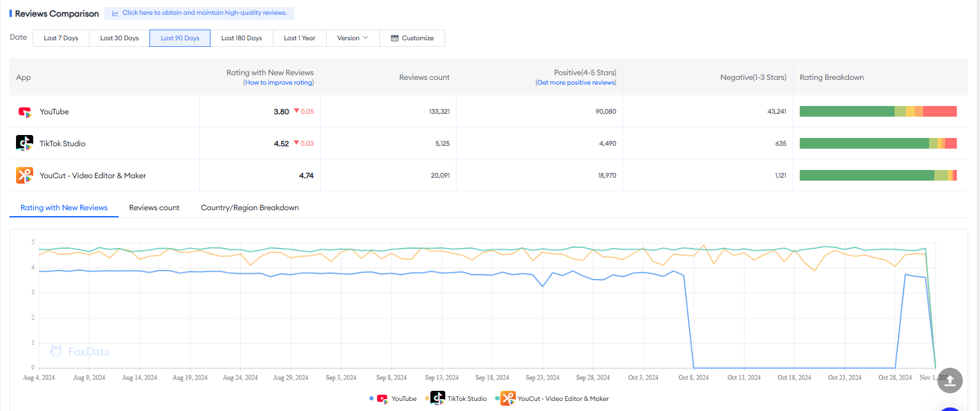This screenshot has height=411, width=980.
Task: Click YouTube negative count 43,241
Action: [x=777, y=112]
